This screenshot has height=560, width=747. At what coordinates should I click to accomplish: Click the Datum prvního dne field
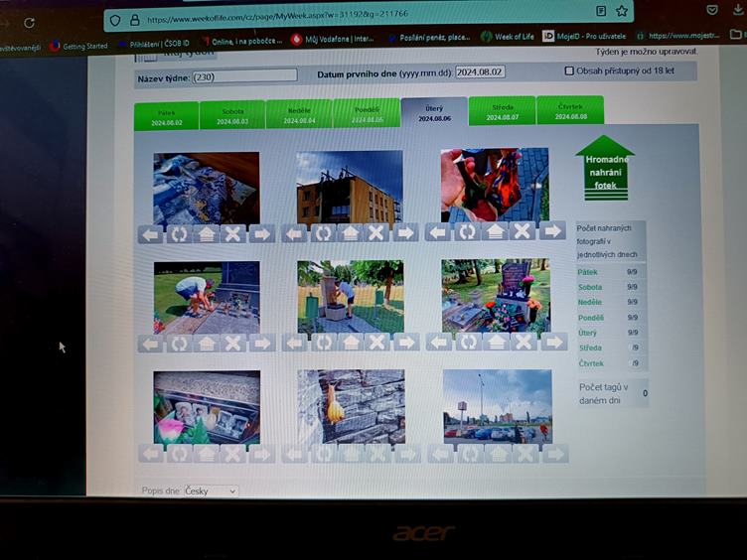pyautogui.click(x=480, y=71)
